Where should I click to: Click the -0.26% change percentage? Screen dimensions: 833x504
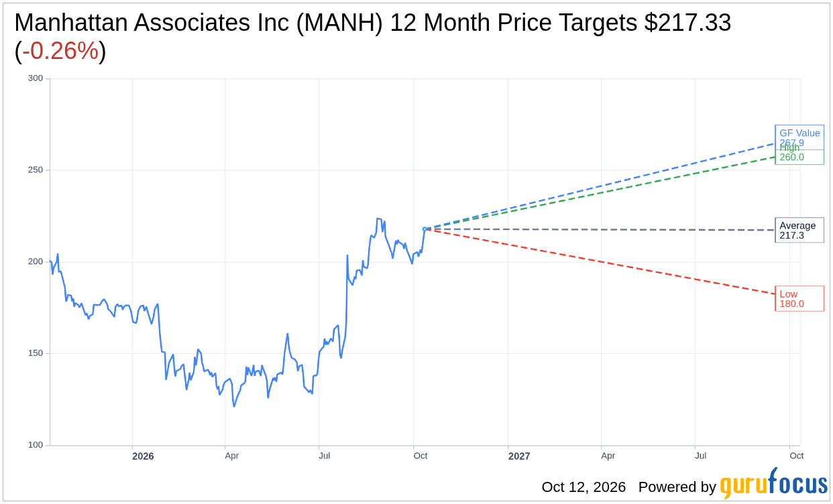point(60,51)
